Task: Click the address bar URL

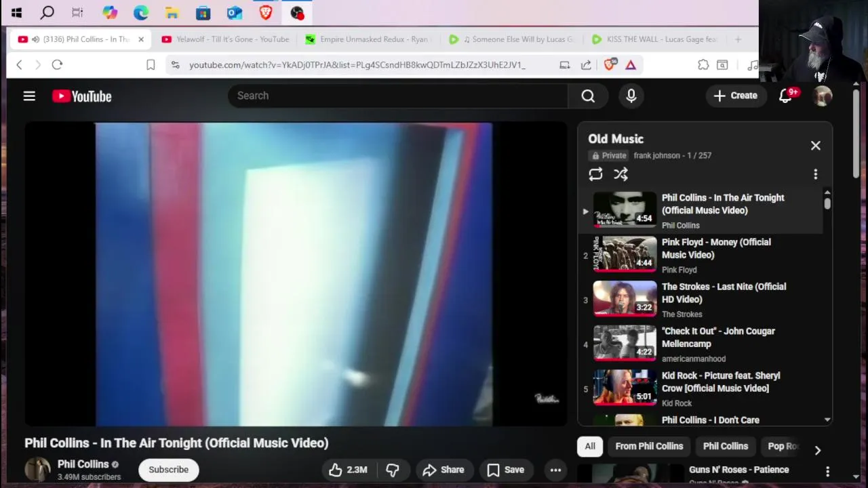Action: point(357,65)
